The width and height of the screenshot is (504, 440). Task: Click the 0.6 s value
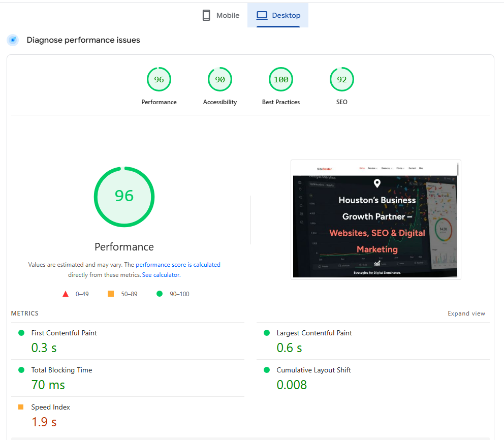point(289,348)
